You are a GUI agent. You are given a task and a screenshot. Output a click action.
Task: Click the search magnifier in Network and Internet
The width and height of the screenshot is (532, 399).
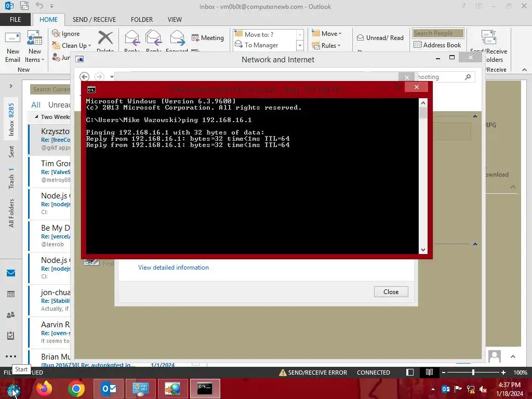[x=468, y=77]
